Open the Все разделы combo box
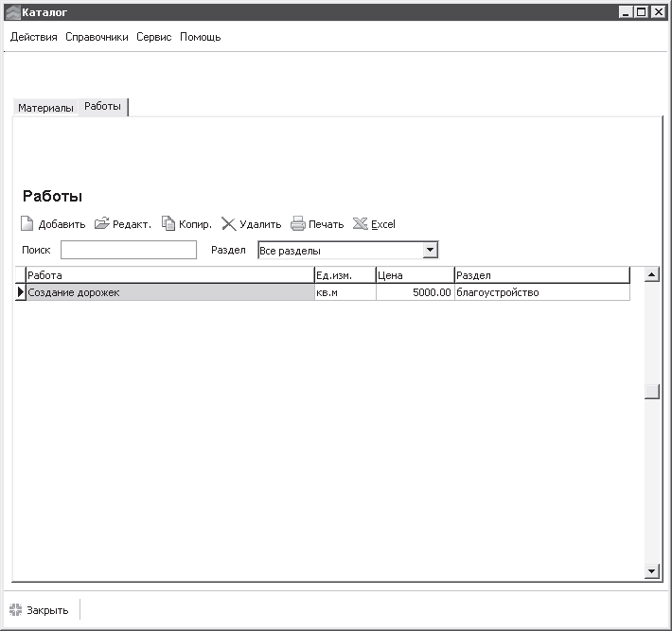Screen dimensions: 672x631 coord(348,250)
